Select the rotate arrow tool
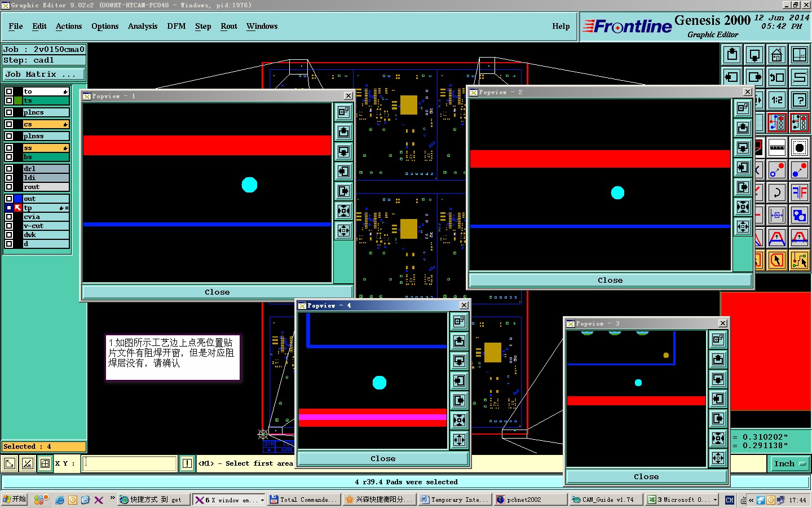 click(776, 192)
